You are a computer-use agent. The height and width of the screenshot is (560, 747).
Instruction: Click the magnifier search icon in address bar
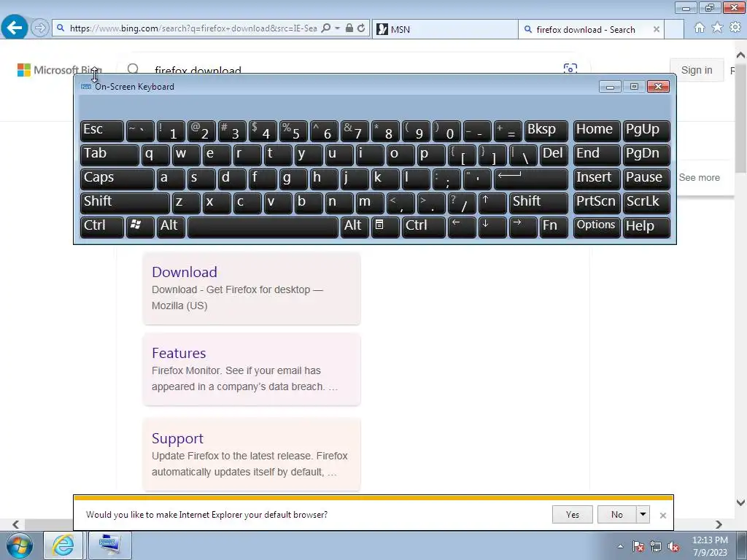(326, 28)
